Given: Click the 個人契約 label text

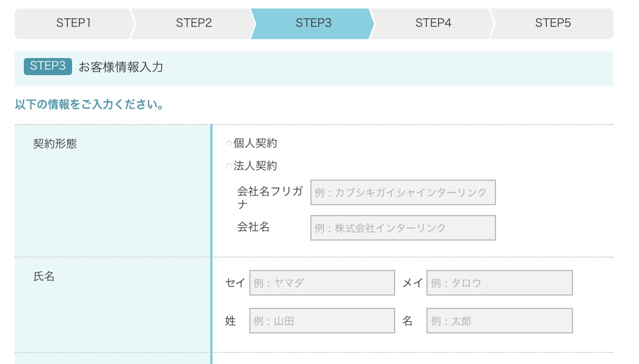Looking at the screenshot, I should tap(255, 143).
